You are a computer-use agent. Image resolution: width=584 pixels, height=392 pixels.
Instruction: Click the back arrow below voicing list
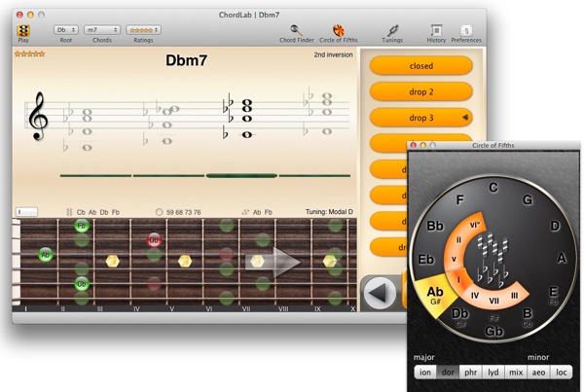pos(380,293)
